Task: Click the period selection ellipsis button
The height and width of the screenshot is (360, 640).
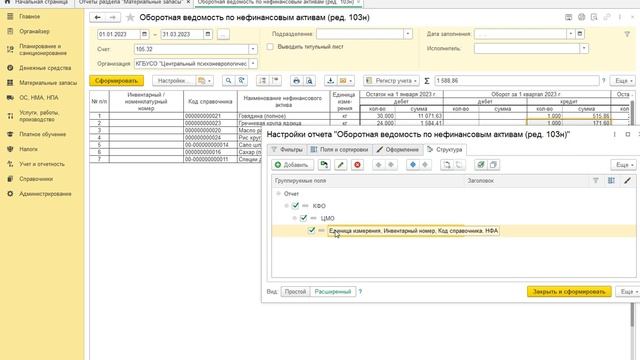Action: 223,34
